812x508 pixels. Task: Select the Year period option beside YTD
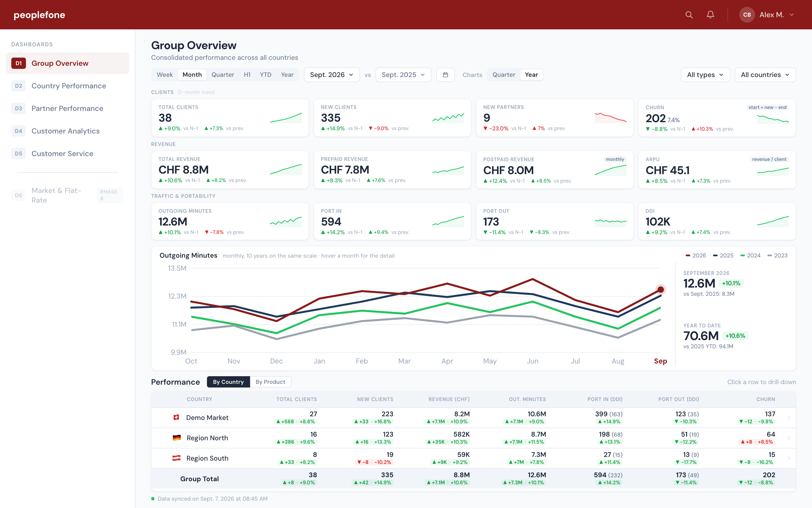[x=287, y=75]
